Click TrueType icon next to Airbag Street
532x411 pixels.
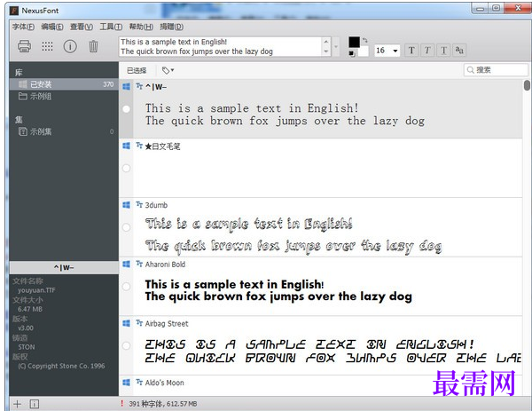click(x=139, y=323)
